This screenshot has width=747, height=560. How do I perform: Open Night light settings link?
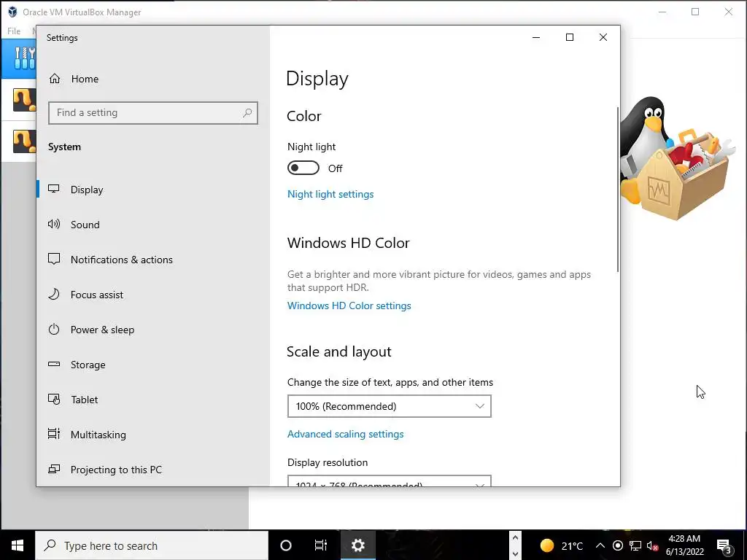(330, 194)
